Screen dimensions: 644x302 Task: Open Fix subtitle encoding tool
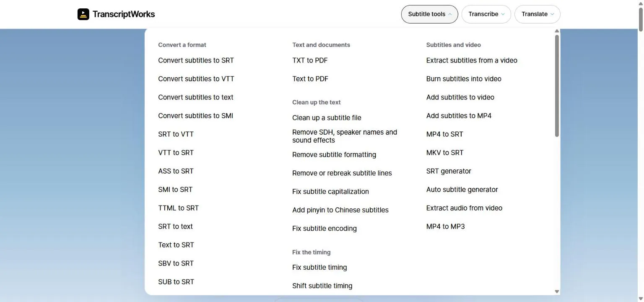[325, 229]
